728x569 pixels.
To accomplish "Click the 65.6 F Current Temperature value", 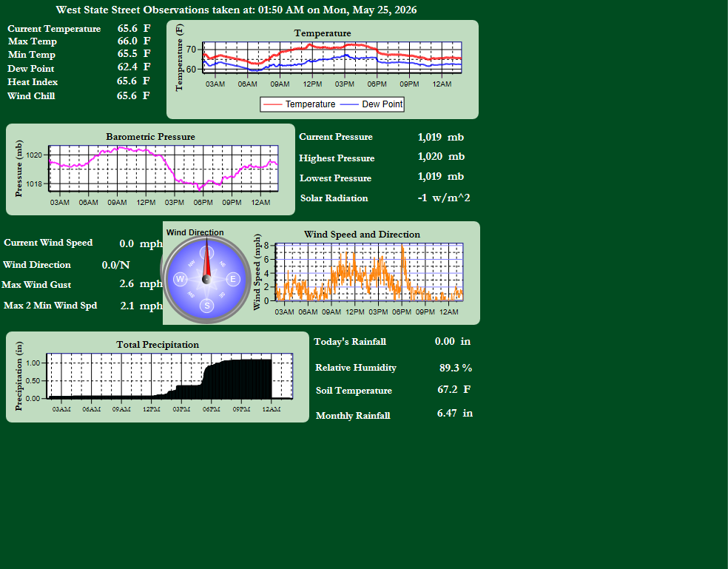I will point(134,29).
